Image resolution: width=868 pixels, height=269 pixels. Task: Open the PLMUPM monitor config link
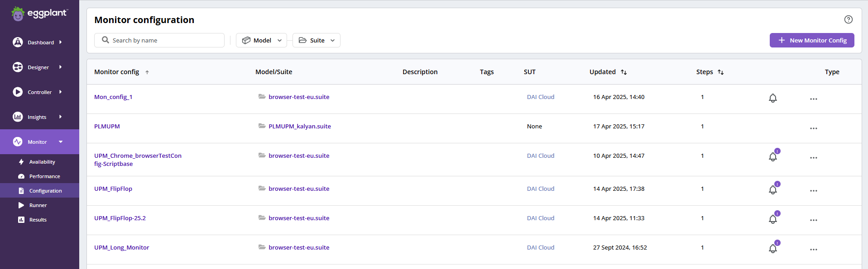coord(107,126)
